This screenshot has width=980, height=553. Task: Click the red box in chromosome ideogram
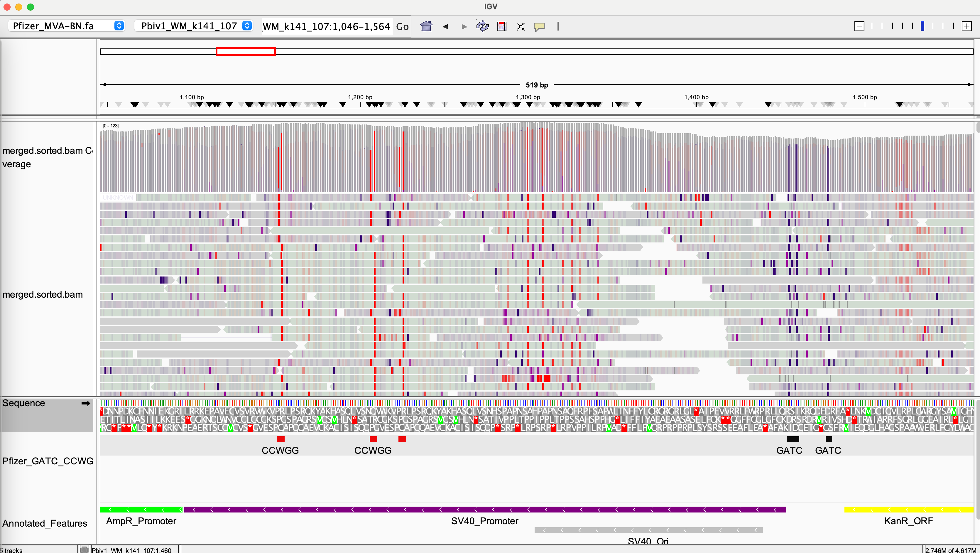coord(245,51)
